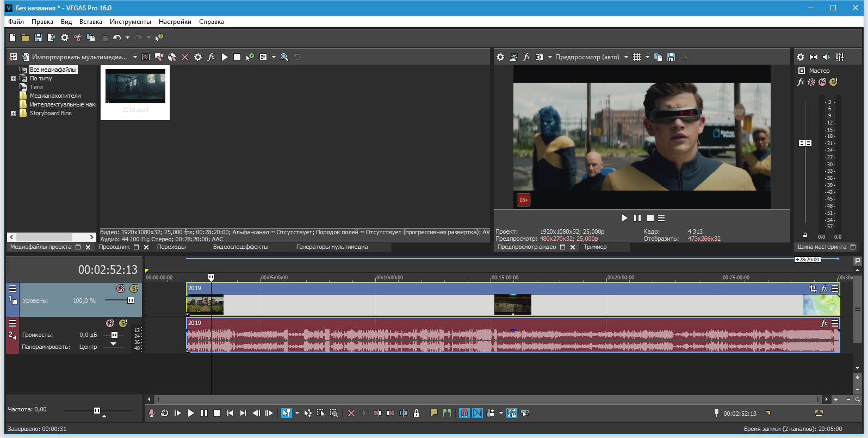This screenshot has width=868, height=438.
Task: Open Video Preview settings via the gear icon
Action: pos(500,57)
